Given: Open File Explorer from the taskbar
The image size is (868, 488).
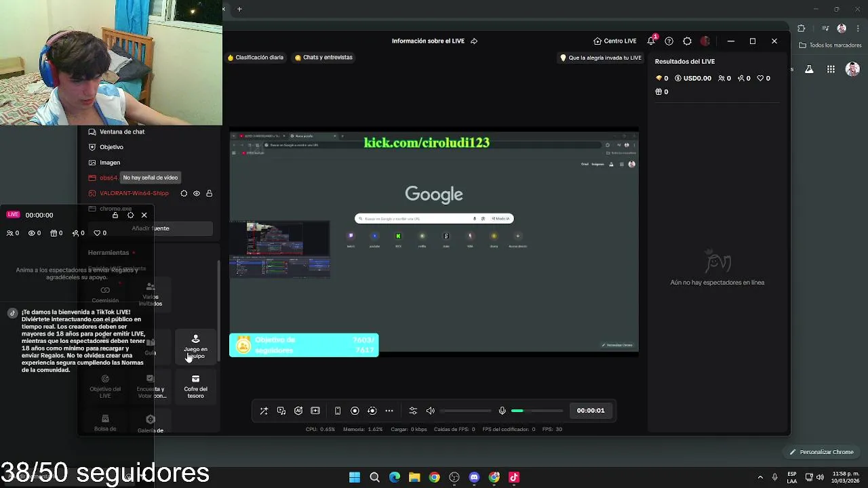Looking at the screenshot, I should [x=414, y=477].
